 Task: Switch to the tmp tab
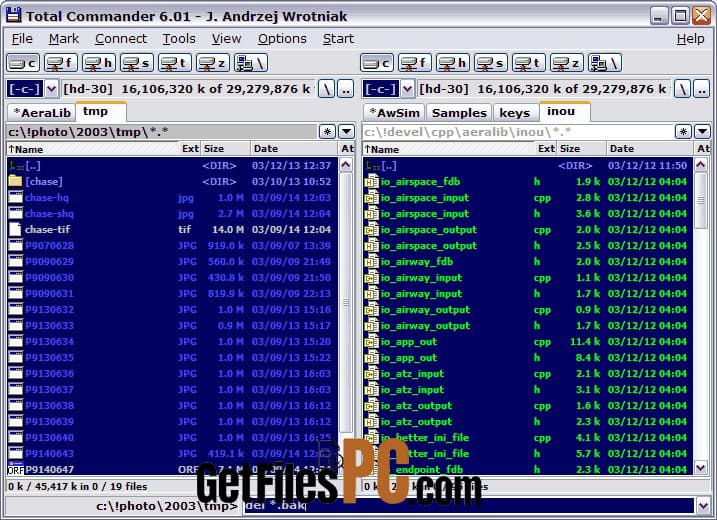pyautogui.click(x=101, y=112)
